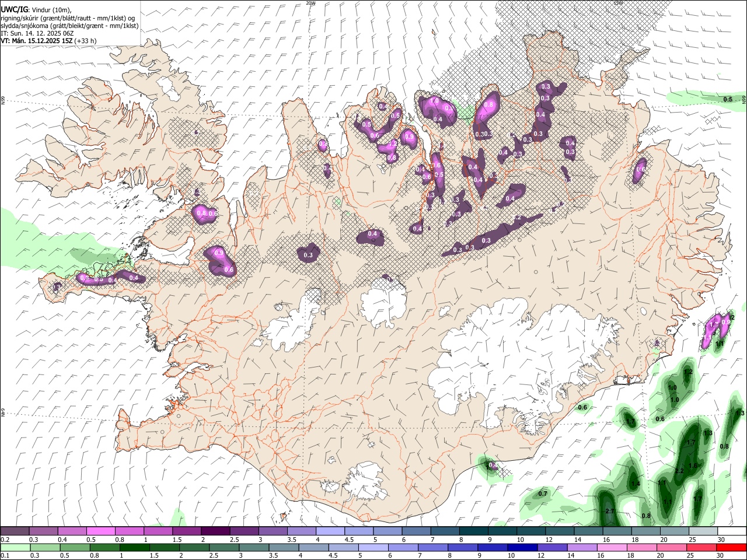Click the '0.7' rain value over the sea
This screenshot has height=560, width=747.
(543, 494)
